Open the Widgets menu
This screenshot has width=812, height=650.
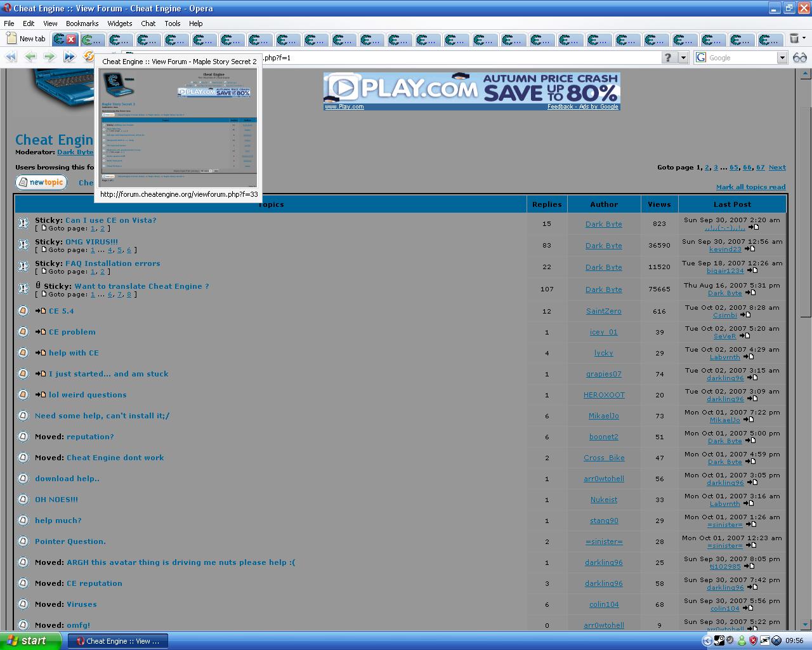119,23
